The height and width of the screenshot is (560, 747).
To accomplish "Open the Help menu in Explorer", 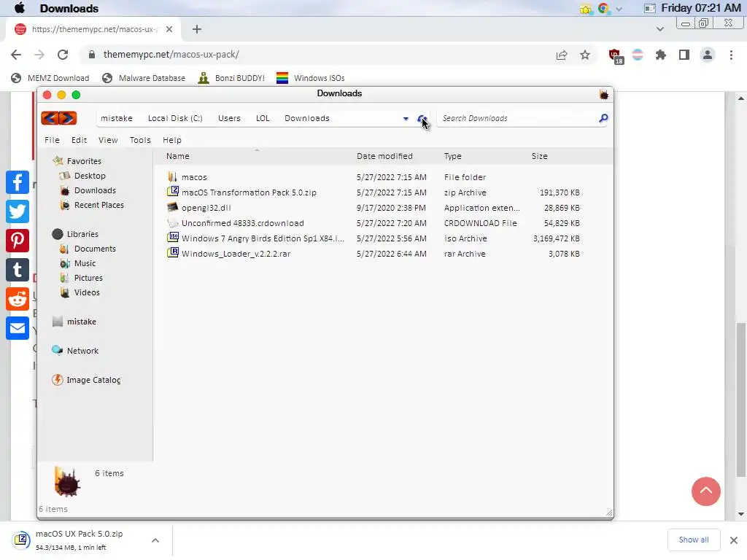I will pos(172,140).
